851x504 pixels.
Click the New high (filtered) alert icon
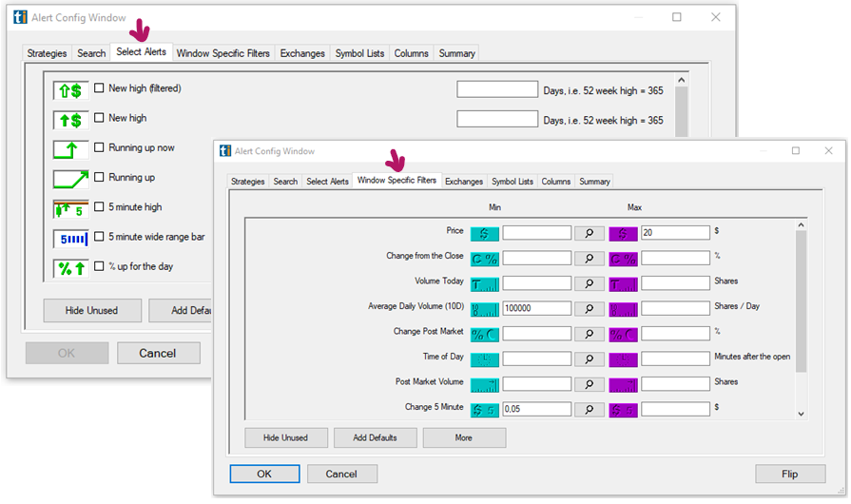pyautogui.click(x=70, y=90)
